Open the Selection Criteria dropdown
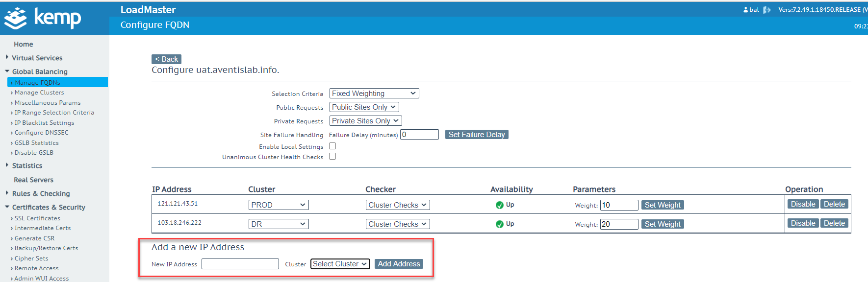Viewport: 868px width, 282px height. point(374,94)
